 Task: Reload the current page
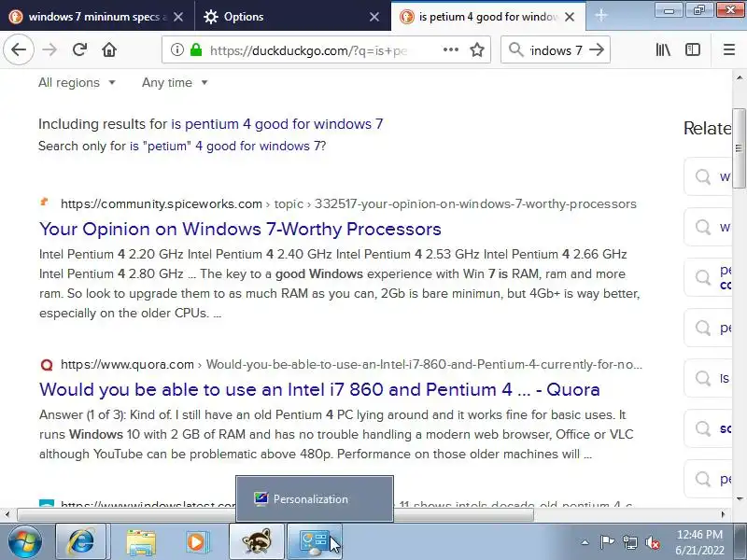[79, 49]
